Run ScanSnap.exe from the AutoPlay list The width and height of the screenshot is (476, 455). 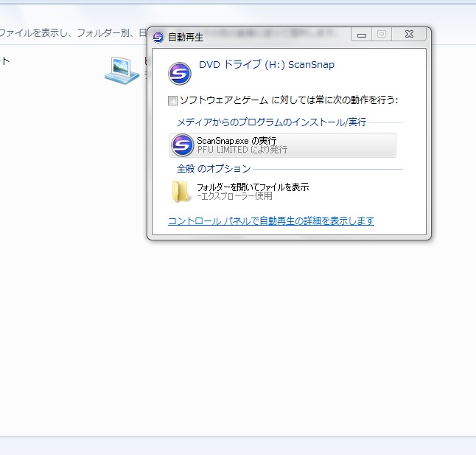(x=283, y=145)
